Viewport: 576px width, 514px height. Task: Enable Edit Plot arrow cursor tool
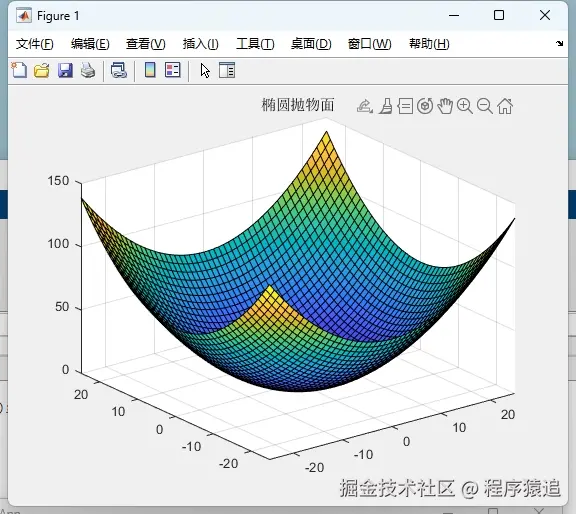205,70
